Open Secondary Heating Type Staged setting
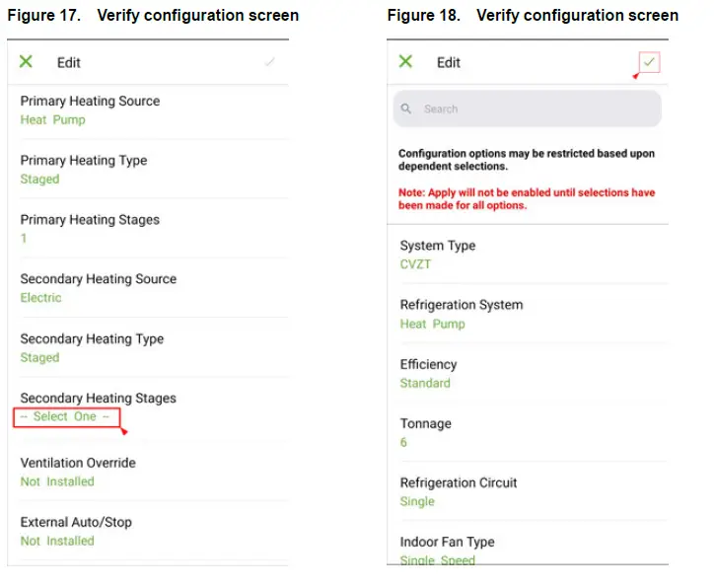Viewport: 717px width, 588px height. click(40, 357)
